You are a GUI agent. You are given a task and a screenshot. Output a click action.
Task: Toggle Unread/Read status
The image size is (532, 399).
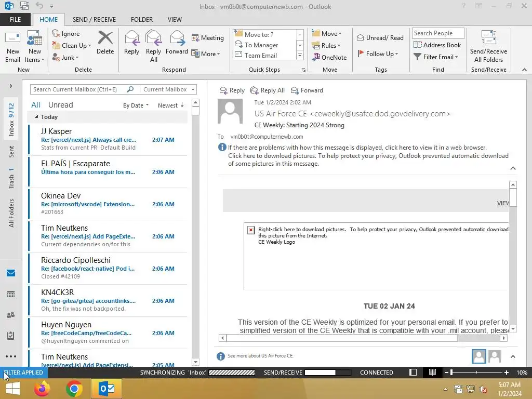(x=380, y=37)
